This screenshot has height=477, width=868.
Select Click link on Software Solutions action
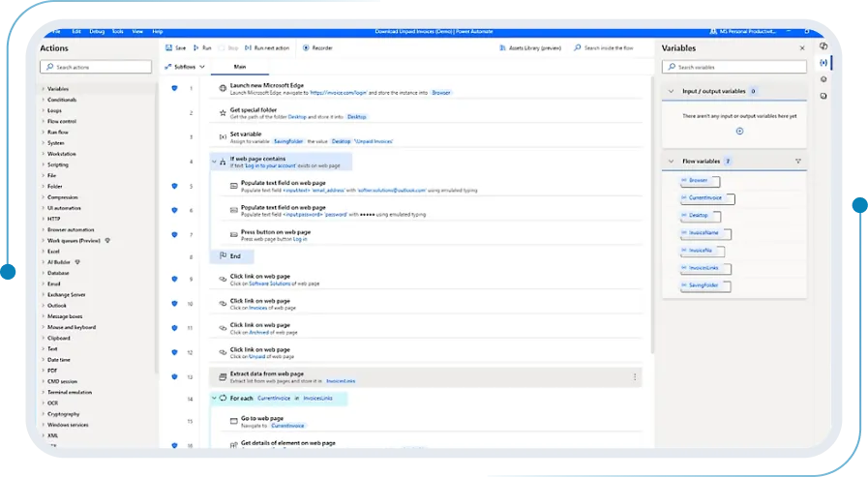[425, 280]
